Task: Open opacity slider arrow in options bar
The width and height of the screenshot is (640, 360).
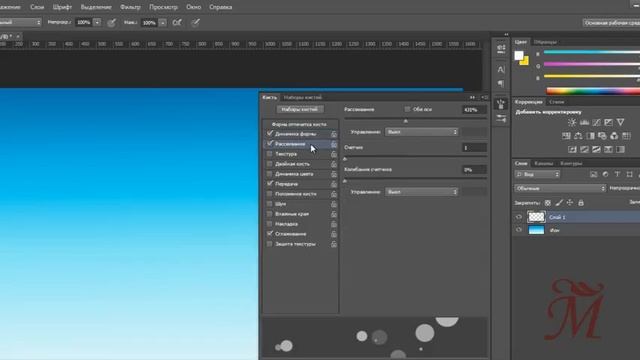Action: tap(97, 22)
